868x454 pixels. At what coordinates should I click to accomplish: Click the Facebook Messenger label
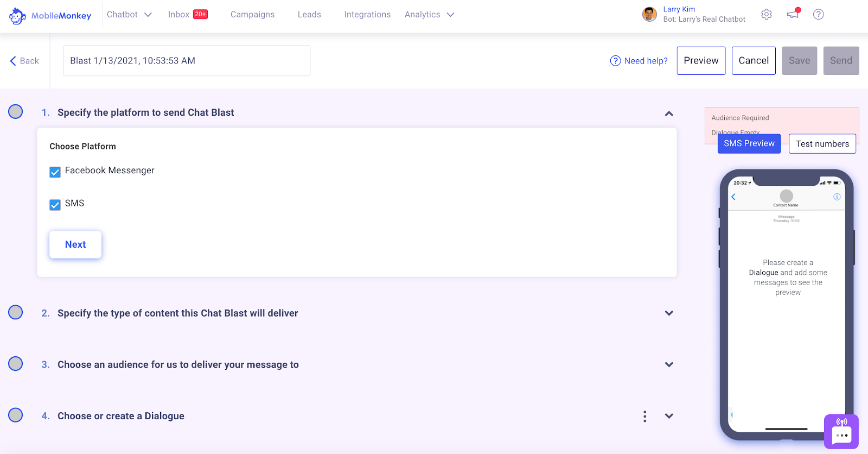(110, 171)
